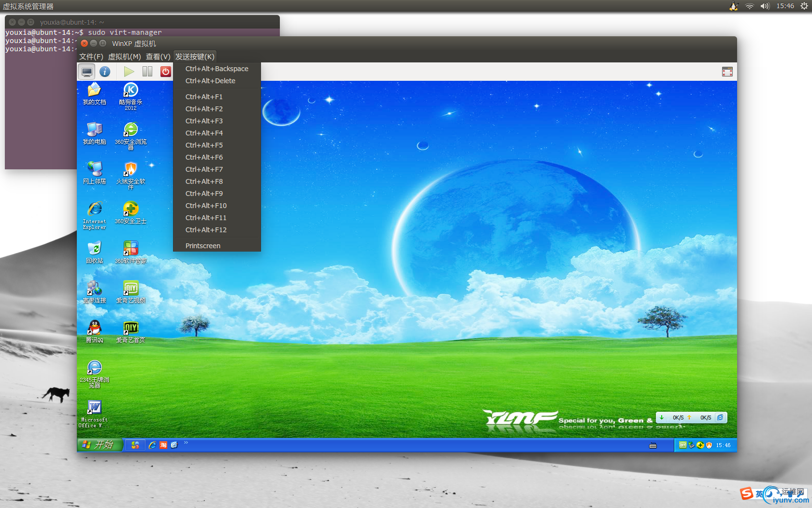Choose Ctrl+Alt+F5 from the send key menu
This screenshot has height=508, width=812.
pyautogui.click(x=217, y=145)
